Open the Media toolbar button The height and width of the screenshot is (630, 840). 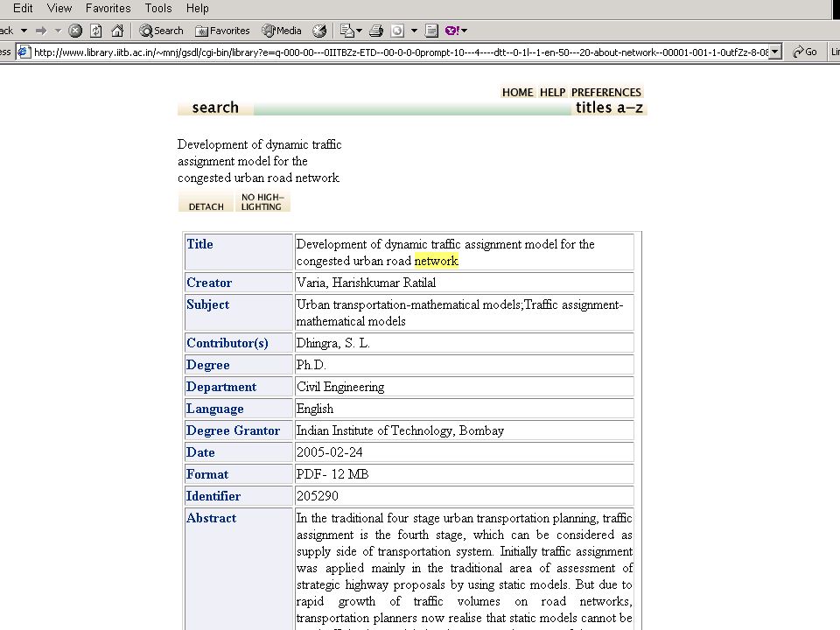tap(282, 31)
